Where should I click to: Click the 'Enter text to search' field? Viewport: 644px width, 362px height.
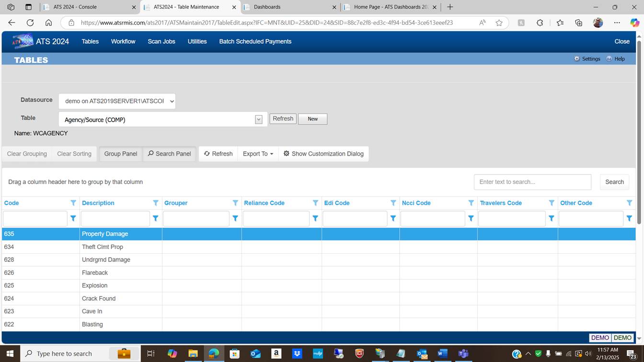(x=532, y=182)
